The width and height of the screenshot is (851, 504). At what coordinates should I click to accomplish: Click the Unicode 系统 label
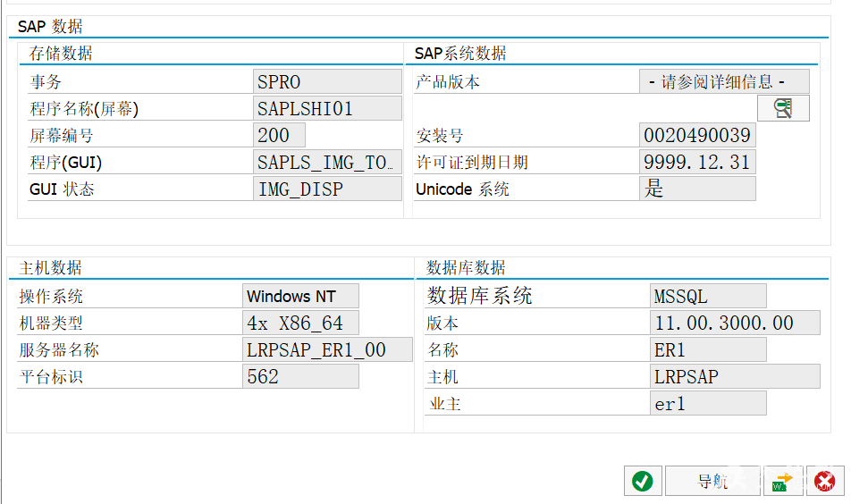click(462, 189)
